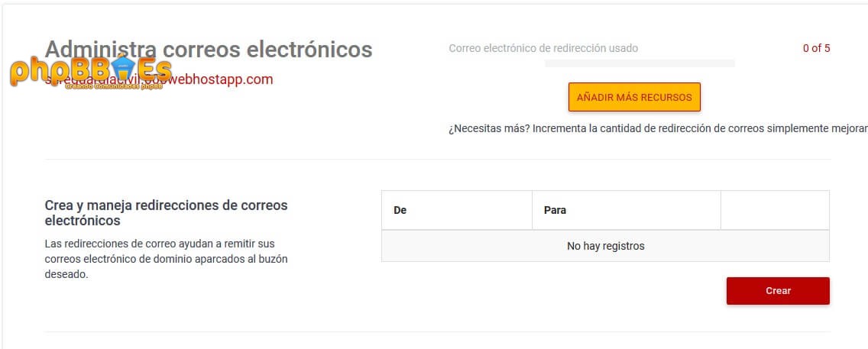Open the red webhostapp.com domain link
Screen dimensions: 868x349
pyautogui.click(x=222, y=79)
